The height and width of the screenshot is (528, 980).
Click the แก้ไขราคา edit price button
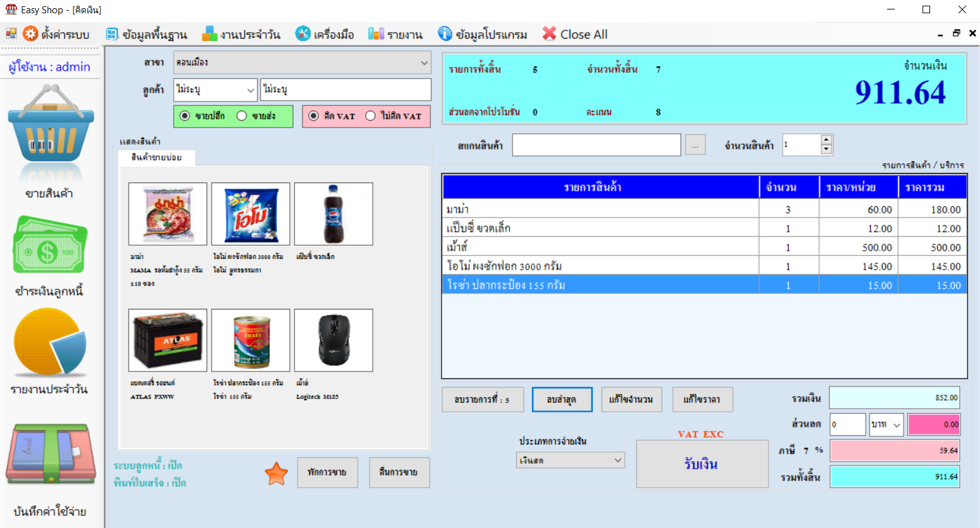pos(703,400)
